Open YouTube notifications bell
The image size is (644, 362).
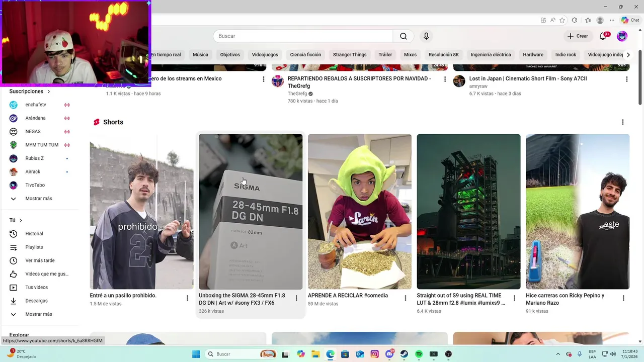click(x=603, y=36)
